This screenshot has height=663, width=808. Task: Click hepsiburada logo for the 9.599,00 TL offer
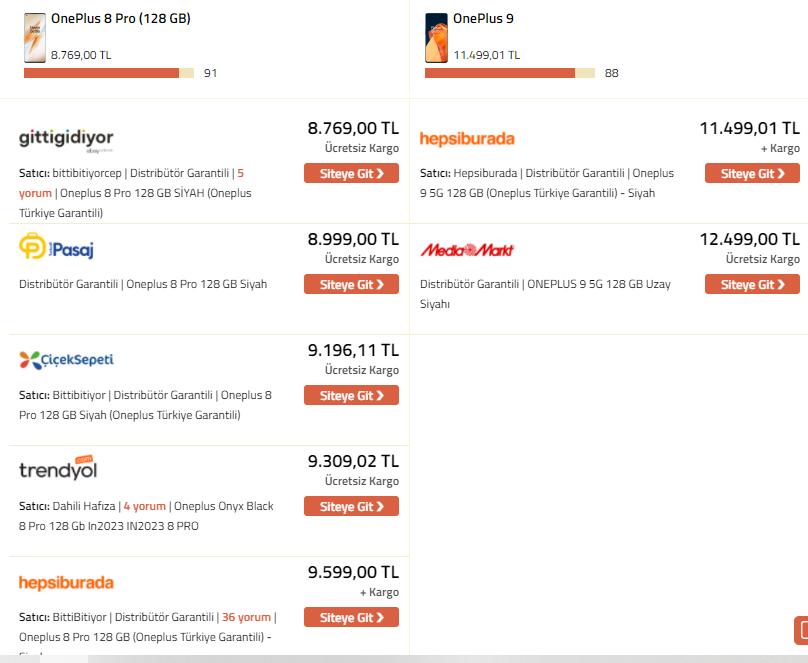coord(66,582)
